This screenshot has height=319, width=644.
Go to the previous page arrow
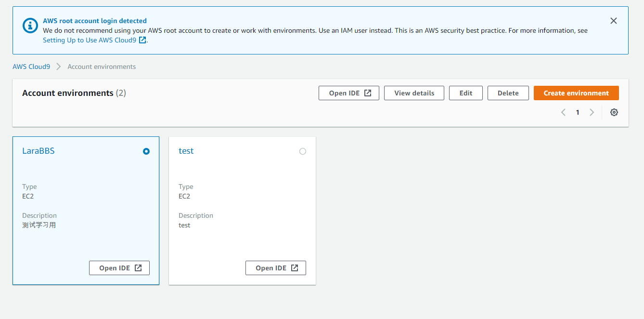coord(563,112)
